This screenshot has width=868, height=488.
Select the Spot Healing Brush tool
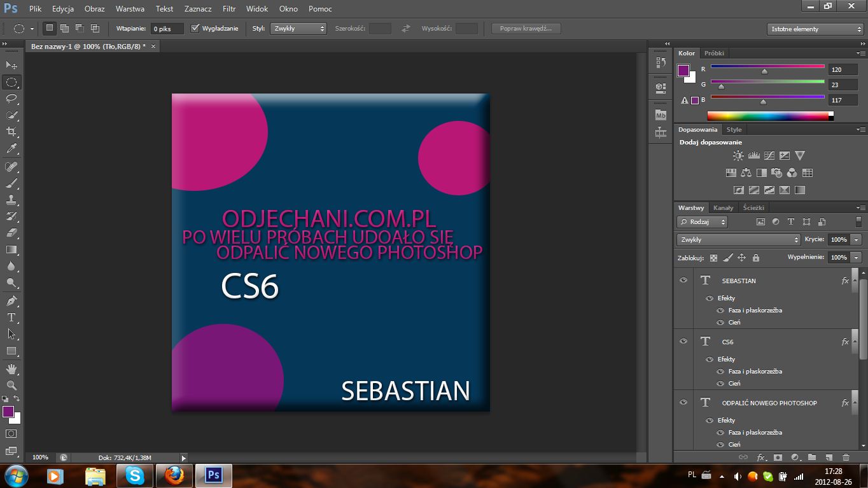11,167
